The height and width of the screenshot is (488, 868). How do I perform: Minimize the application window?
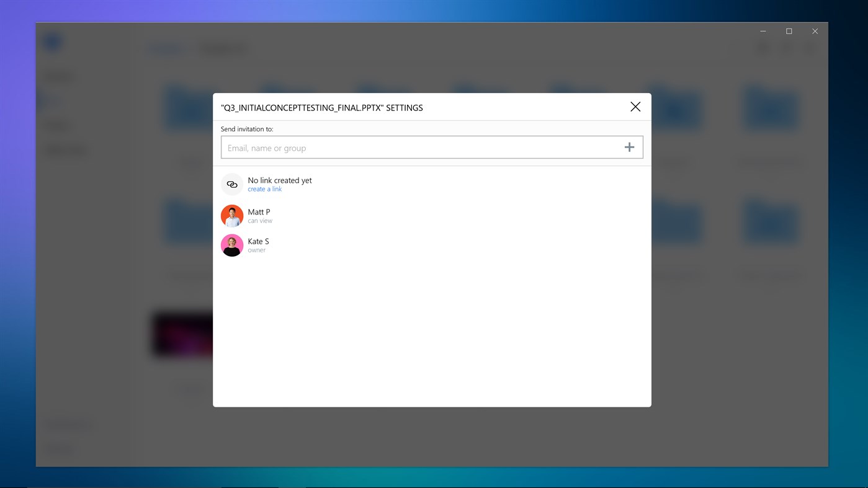[763, 30]
